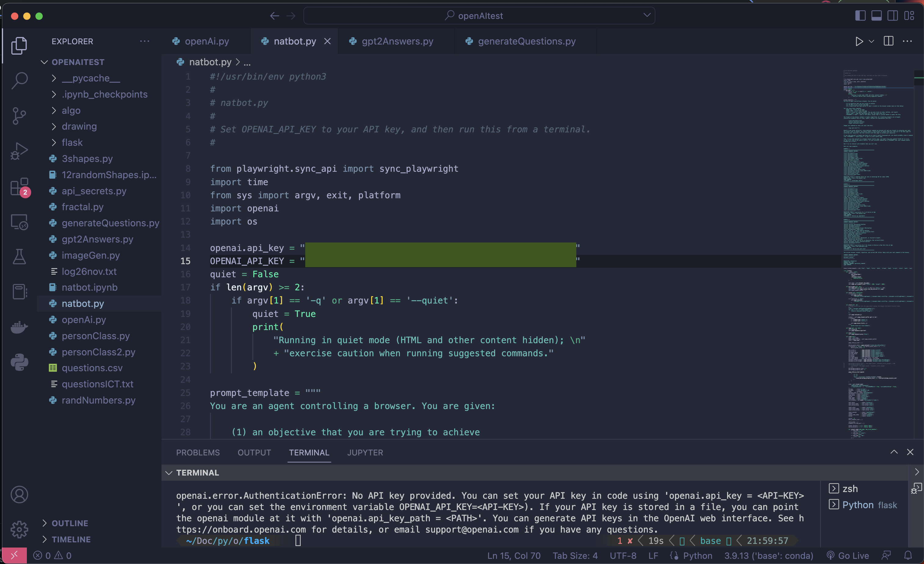Open the Run and Debug view
Viewport: 924px width, 564px height.
coord(19,151)
